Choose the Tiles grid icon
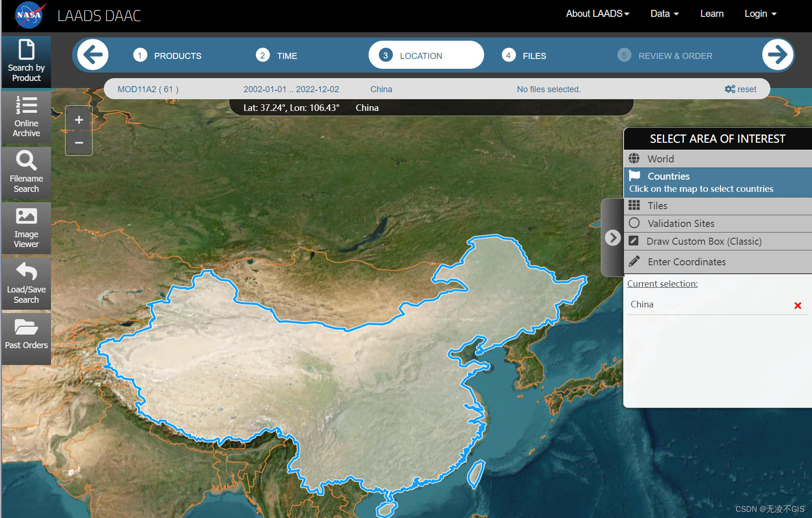This screenshot has height=518, width=812. tap(634, 205)
